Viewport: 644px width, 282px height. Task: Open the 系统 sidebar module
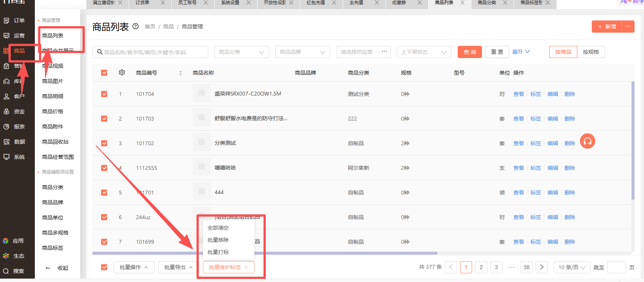click(x=14, y=157)
